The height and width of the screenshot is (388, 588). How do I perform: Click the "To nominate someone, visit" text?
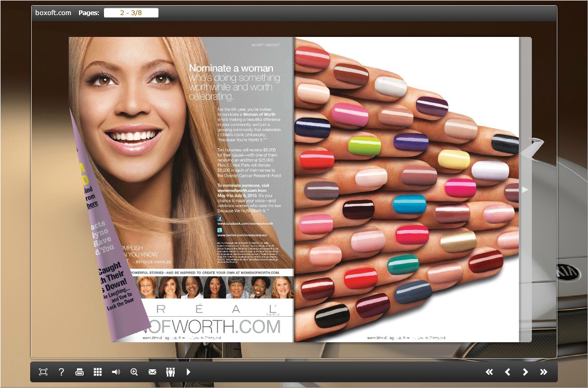pyautogui.click(x=243, y=185)
